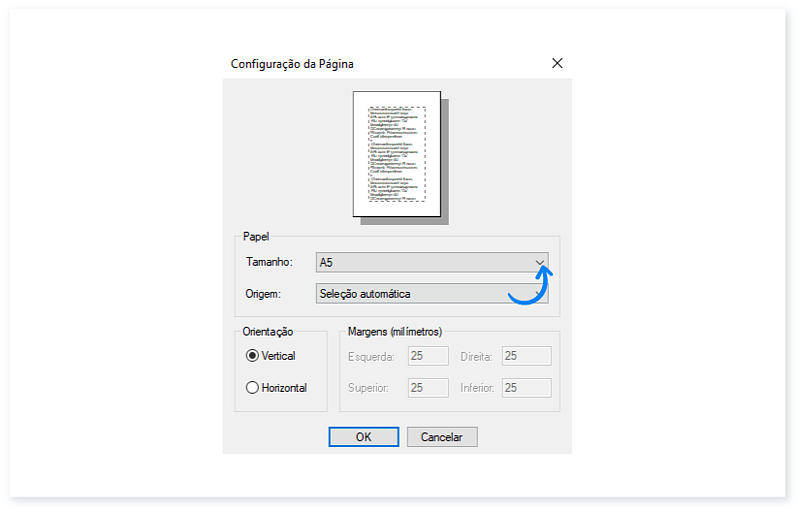Click the Superior label text
The image size is (800, 512).
coord(369,389)
